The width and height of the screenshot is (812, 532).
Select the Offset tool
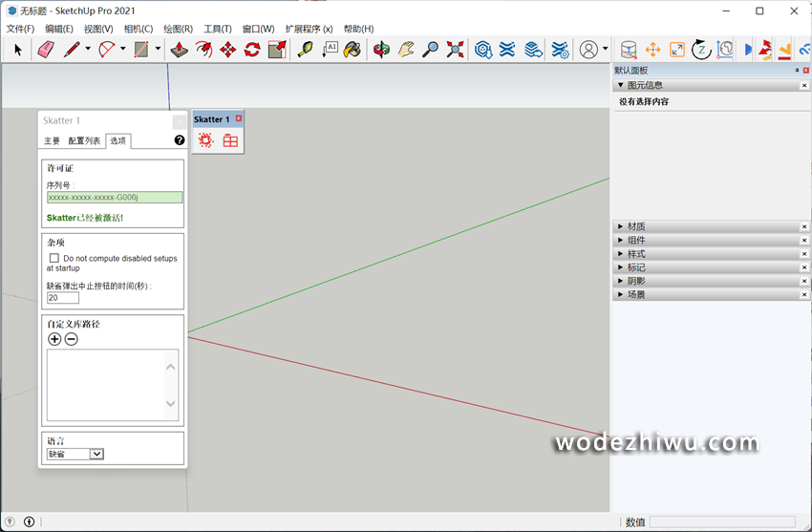tap(203, 50)
